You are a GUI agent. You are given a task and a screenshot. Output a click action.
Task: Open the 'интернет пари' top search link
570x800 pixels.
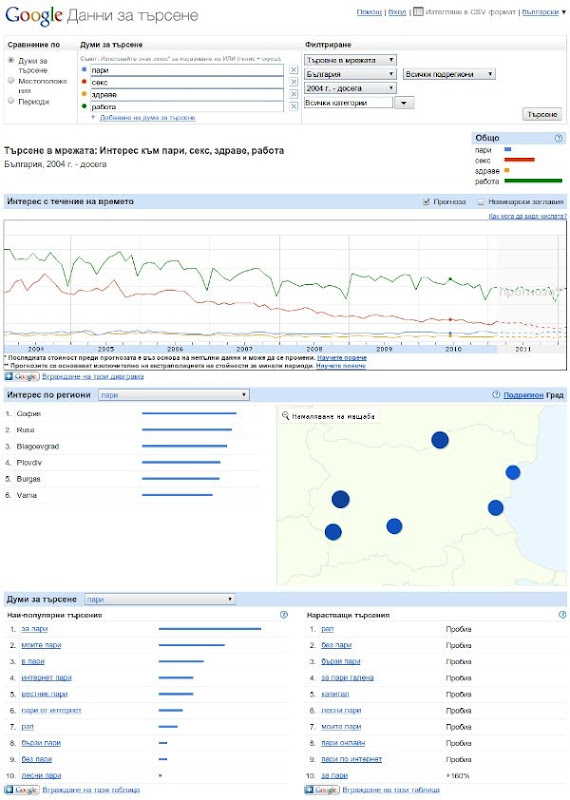pyautogui.click(x=46, y=678)
